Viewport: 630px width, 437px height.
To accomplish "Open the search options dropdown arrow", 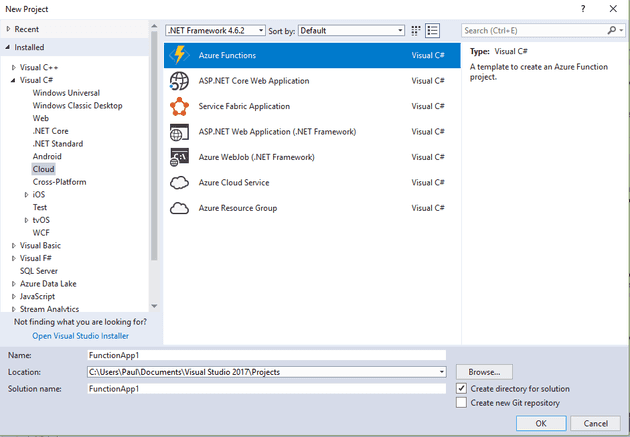I will (x=621, y=30).
